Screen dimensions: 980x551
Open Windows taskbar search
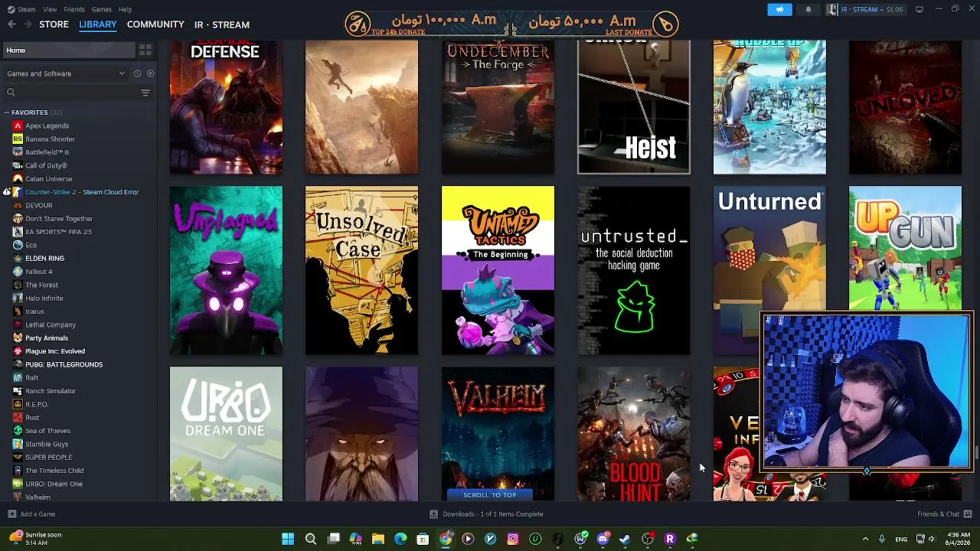coord(310,539)
